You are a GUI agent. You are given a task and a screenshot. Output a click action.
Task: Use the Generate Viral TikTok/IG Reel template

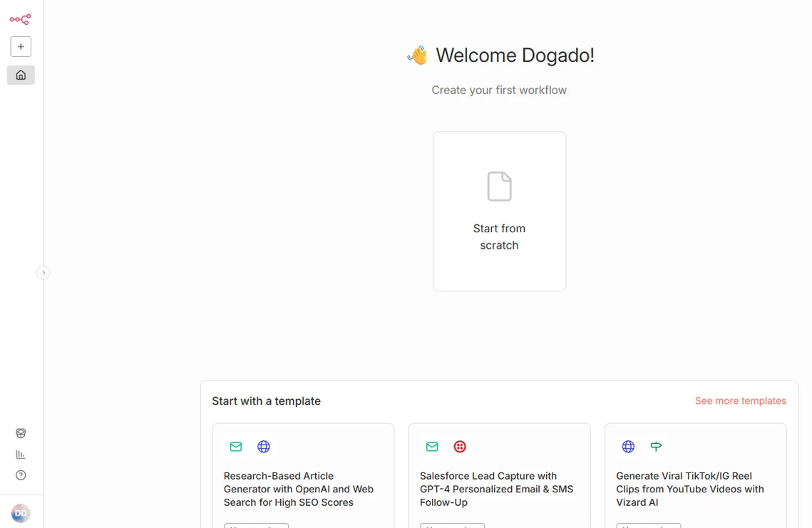pyautogui.click(x=649, y=526)
